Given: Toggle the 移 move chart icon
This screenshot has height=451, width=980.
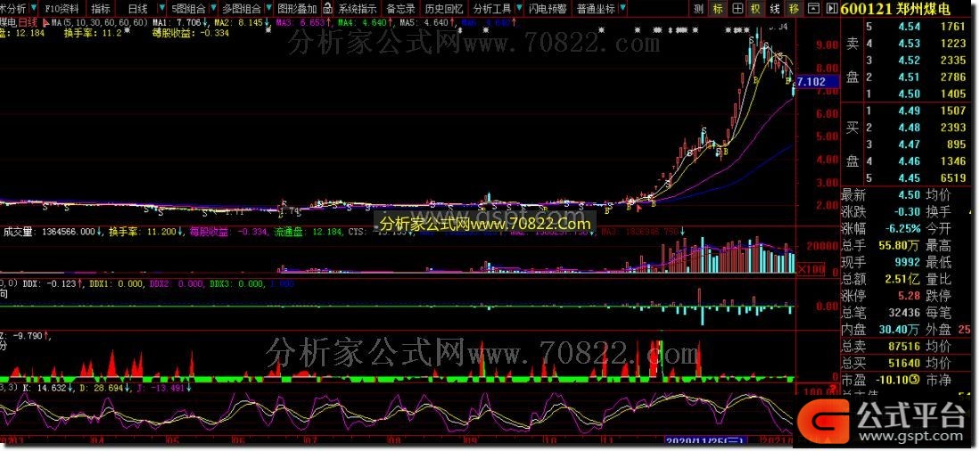Looking at the screenshot, I should 793,8.
